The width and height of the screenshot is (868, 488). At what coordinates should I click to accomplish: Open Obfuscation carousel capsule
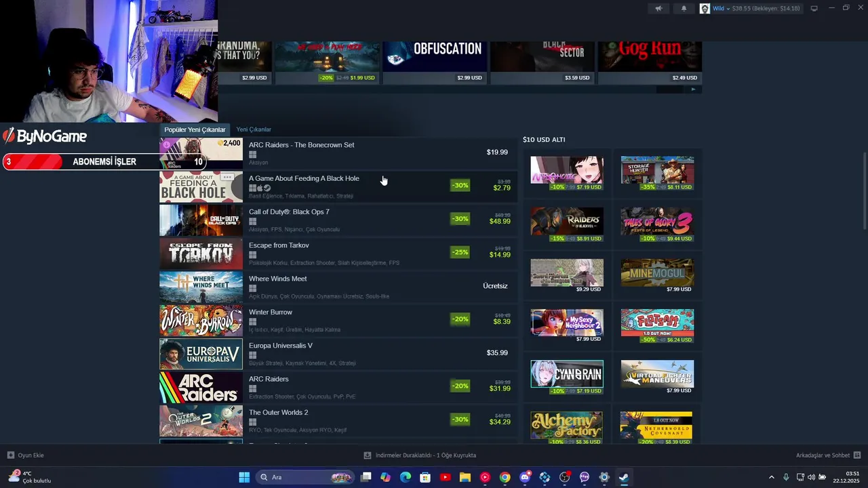pyautogui.click(x=435, y=62)
